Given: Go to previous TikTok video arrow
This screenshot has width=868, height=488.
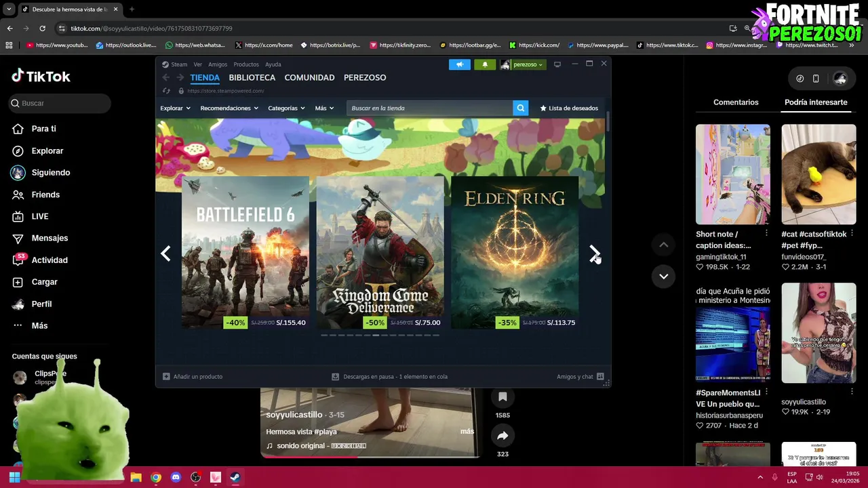Looking at the screenshot, I should 664,245.
